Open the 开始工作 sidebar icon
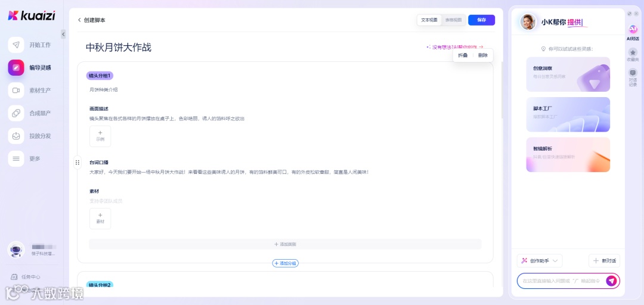 (x=16, y=45)
